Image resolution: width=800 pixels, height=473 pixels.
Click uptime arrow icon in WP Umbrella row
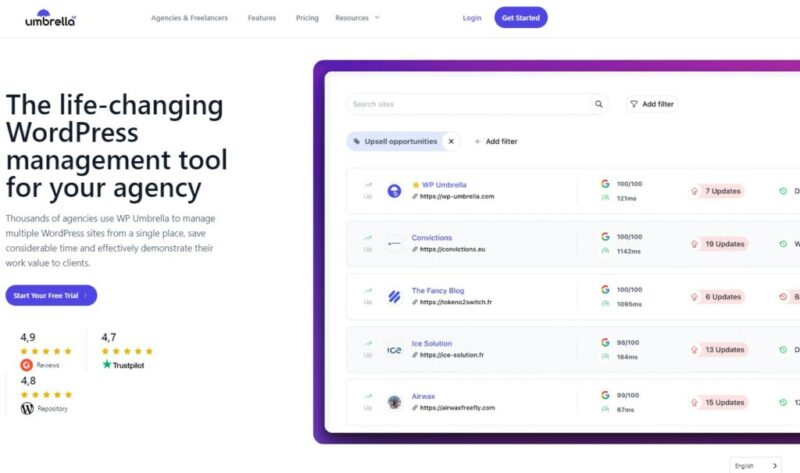[x=368, y=185]
